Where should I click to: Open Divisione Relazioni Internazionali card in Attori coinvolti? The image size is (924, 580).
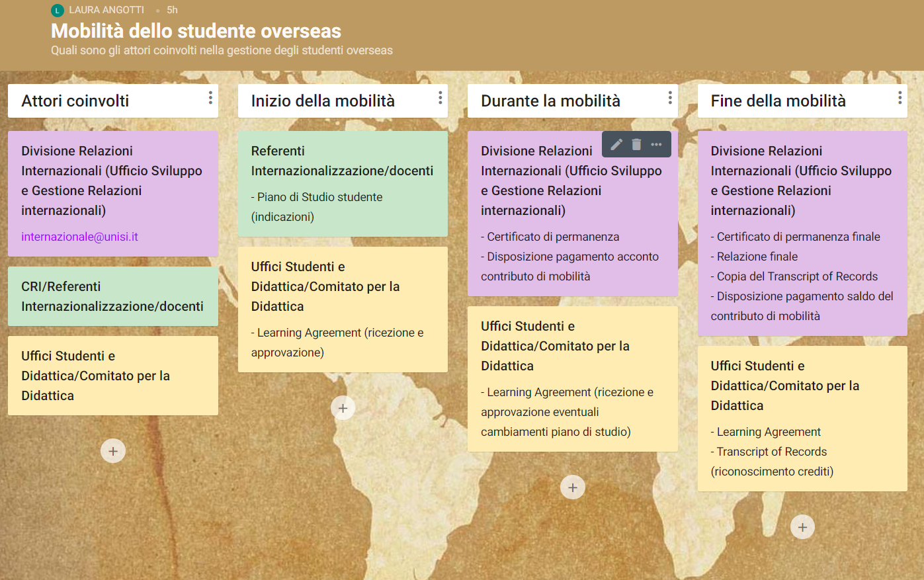113,194
